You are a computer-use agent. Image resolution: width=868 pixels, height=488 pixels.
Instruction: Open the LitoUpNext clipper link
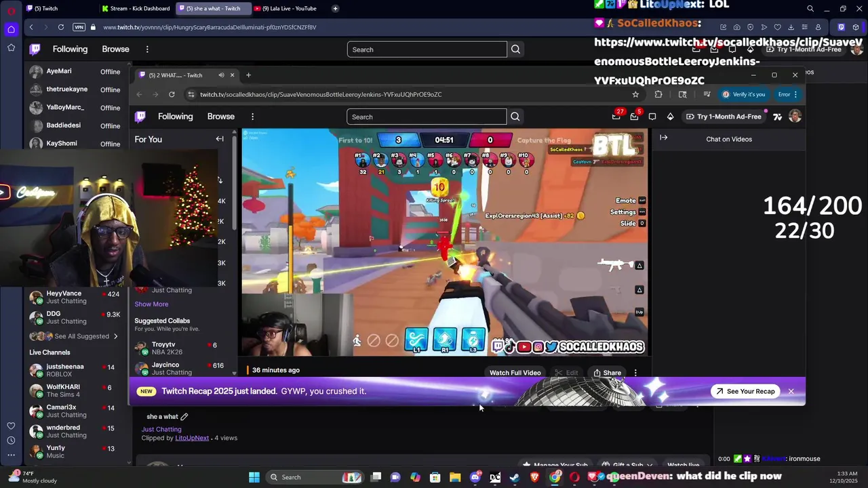pos(192,438)
